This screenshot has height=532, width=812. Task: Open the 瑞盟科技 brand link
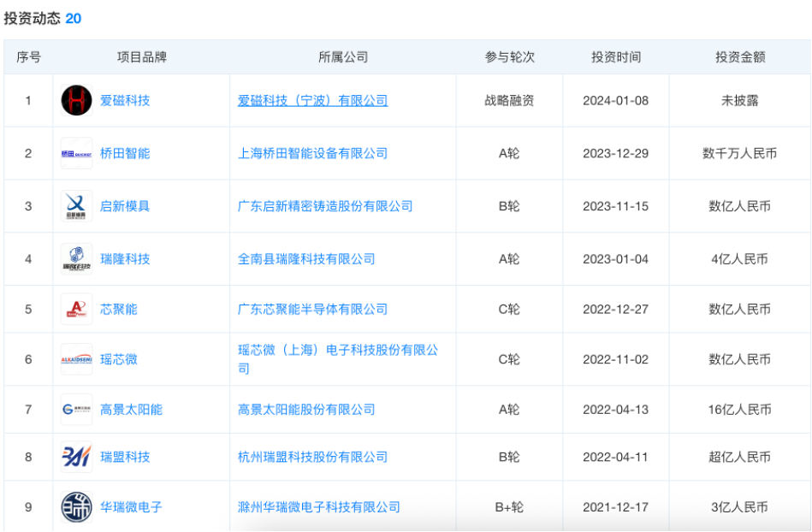tap(125, 457)
